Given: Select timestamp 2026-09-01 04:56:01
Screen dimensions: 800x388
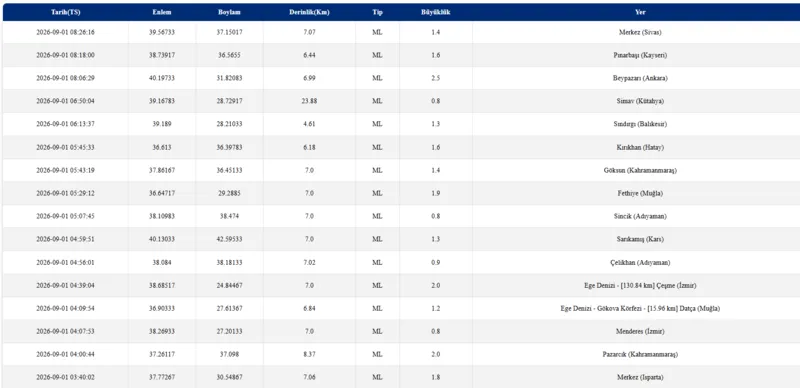Looking at the screenshot, I should pyautogui.click(x=65, y=262).
